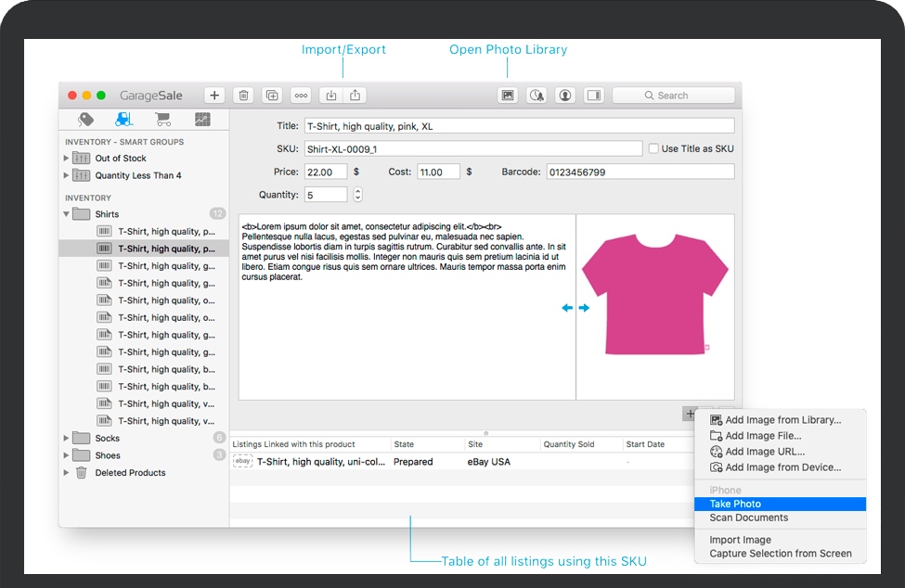Image resolution: width=905 pixels, height=588 pixels.
Task: Select Add Image from Library menu item
Action: 782,420
